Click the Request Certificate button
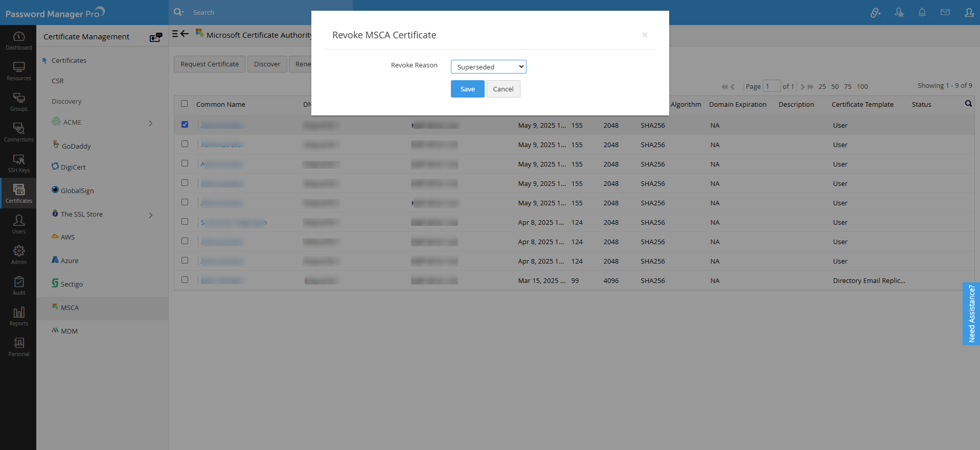Viewport: 980px width, 450px height. click(x=210, y=64)
